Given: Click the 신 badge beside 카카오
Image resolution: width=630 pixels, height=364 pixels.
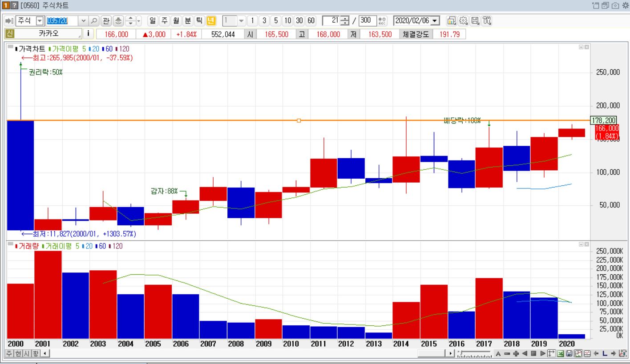Looking at the screenshot, I should point(9,34).
